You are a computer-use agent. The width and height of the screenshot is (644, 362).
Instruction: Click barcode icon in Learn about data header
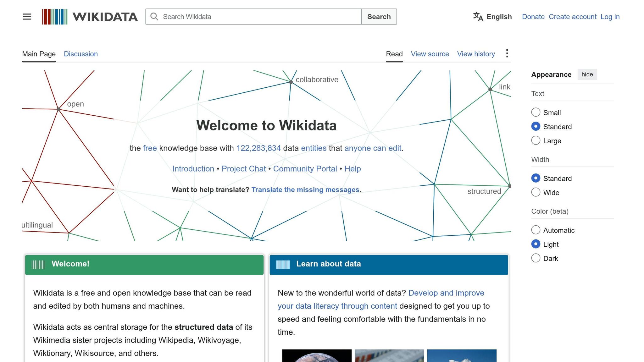coord(283,265)
